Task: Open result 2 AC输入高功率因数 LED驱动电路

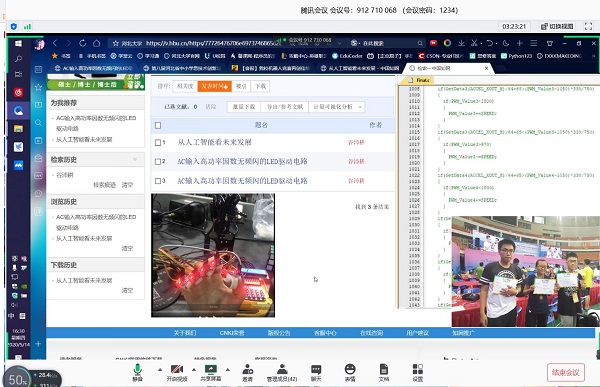Action: point(242,162)
